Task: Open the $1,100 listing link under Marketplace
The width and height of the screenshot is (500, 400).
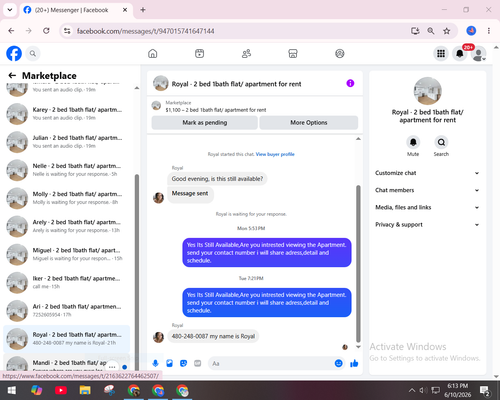Action: (x=216, y=110)
